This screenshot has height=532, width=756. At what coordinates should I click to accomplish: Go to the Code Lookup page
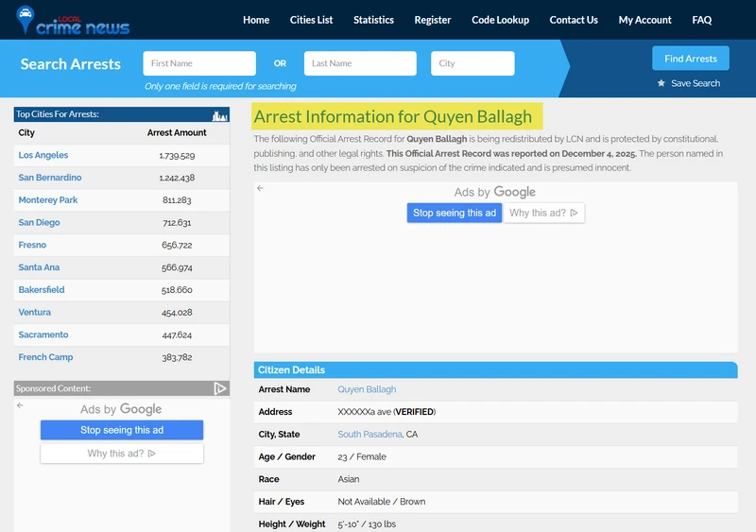pyautogui.click(x=500, y=20)
